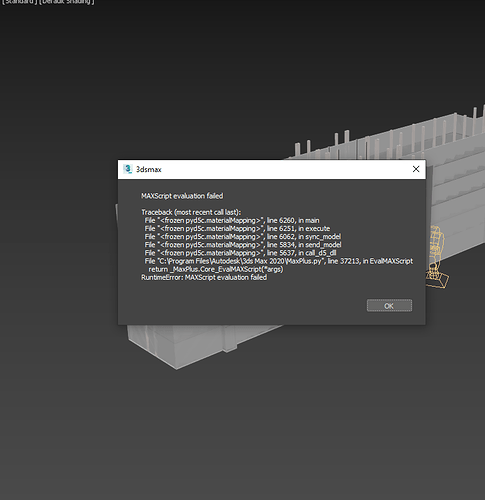Click the 3ds Max logo icon in dialog
Viewport: 485px width, 500px height.
click(127, 169)
